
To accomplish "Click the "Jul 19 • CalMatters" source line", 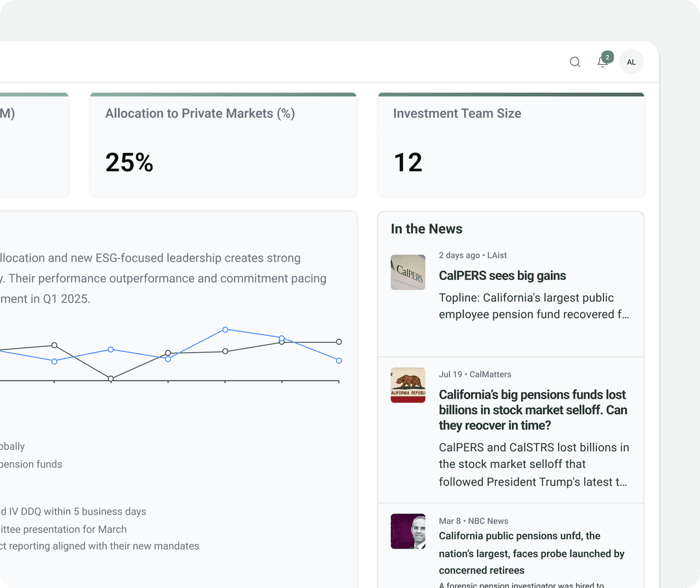I will tap(474, 374).
